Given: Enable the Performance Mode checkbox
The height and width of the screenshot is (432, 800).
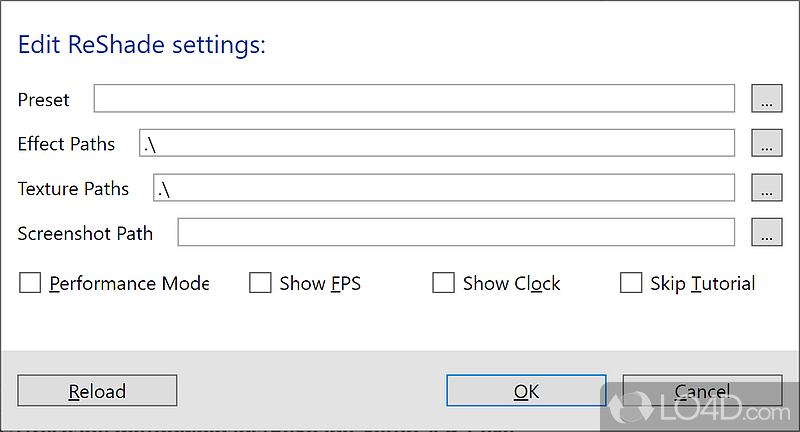Looking at the screenshot, I should click(31, 283).
